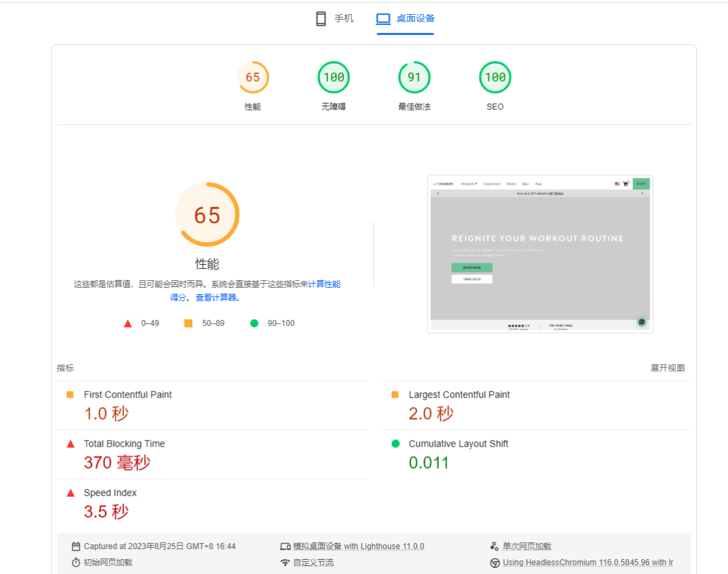Image resolution: width=728 pixels, height=574 pixels.
Task: Open the 最佳做法 score 91 gauge
Action: [414, 77]
